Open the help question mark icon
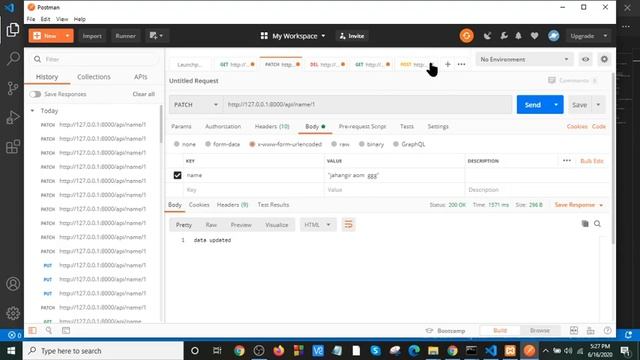 [x=607, y=330]
